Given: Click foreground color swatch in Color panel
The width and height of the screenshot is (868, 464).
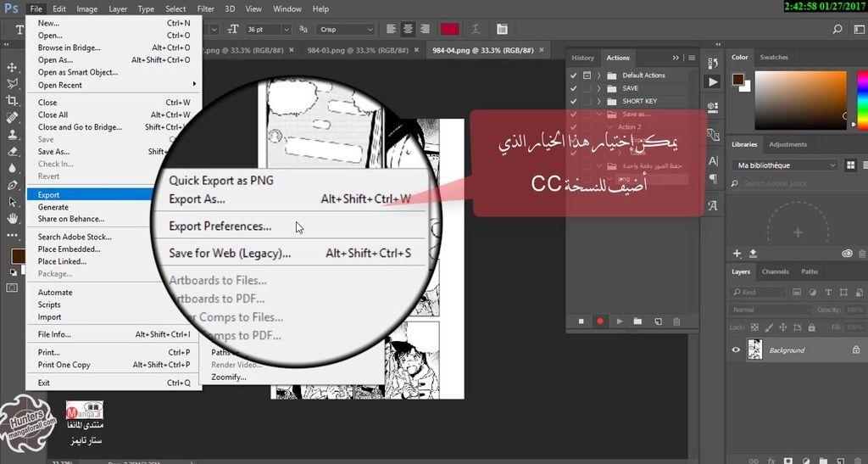Looking at the screenshot, I should pos(738,79).
